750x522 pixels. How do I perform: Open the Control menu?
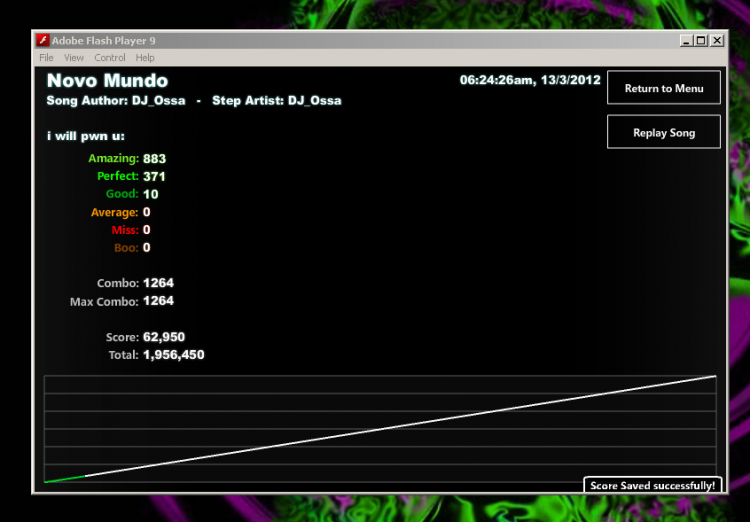(110, 58)
